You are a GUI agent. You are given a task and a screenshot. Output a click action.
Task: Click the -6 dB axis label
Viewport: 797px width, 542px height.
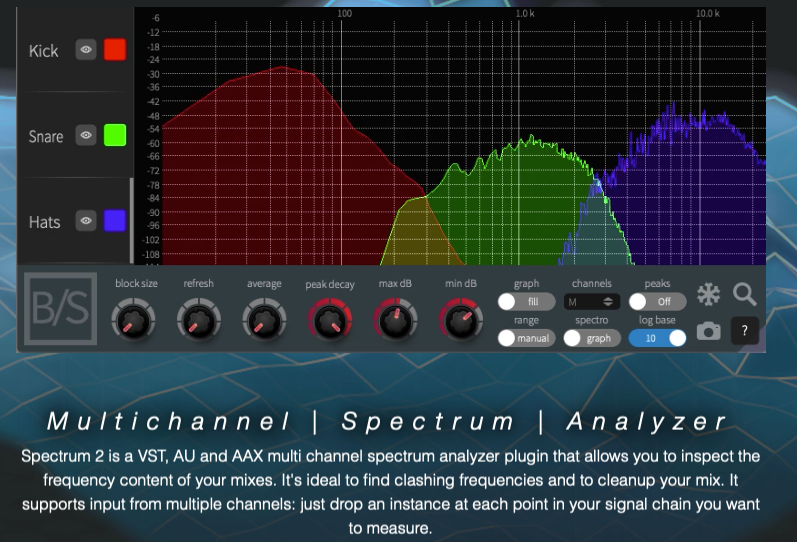tap(156, 18)
